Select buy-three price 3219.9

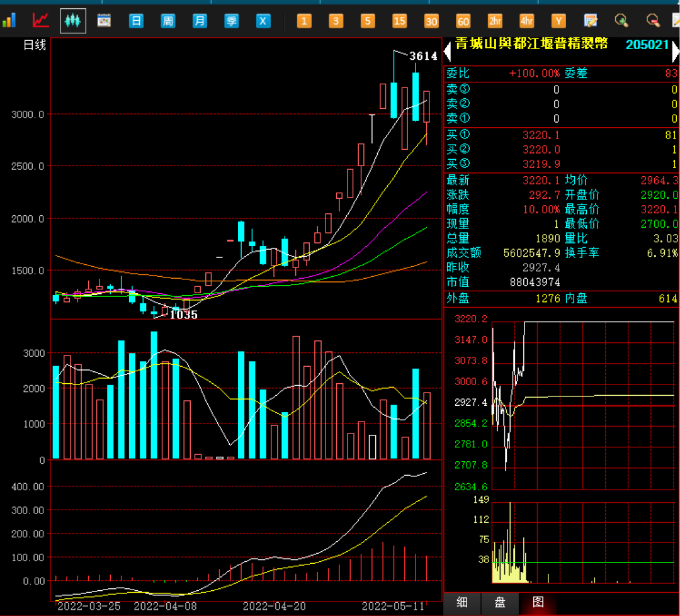[541, 164]
